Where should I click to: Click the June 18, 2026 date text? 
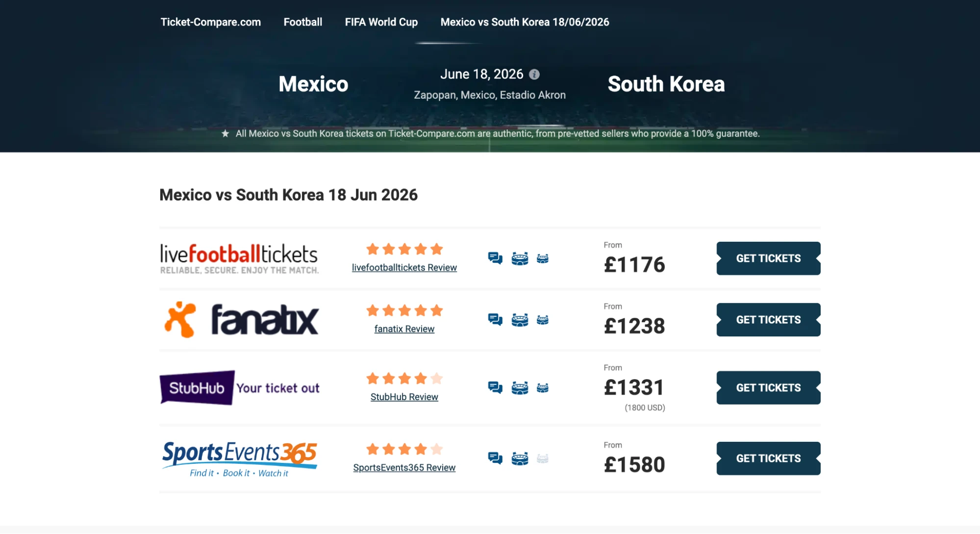tap(482, 74)
